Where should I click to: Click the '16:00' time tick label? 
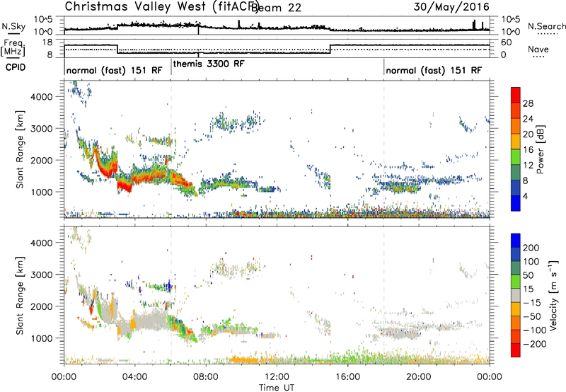[x=347, y=377]
